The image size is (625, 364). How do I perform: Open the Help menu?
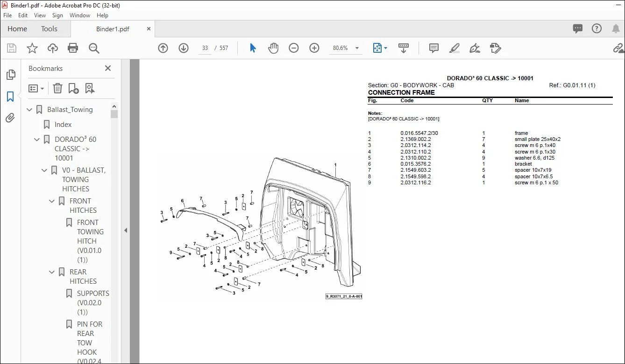102,15
